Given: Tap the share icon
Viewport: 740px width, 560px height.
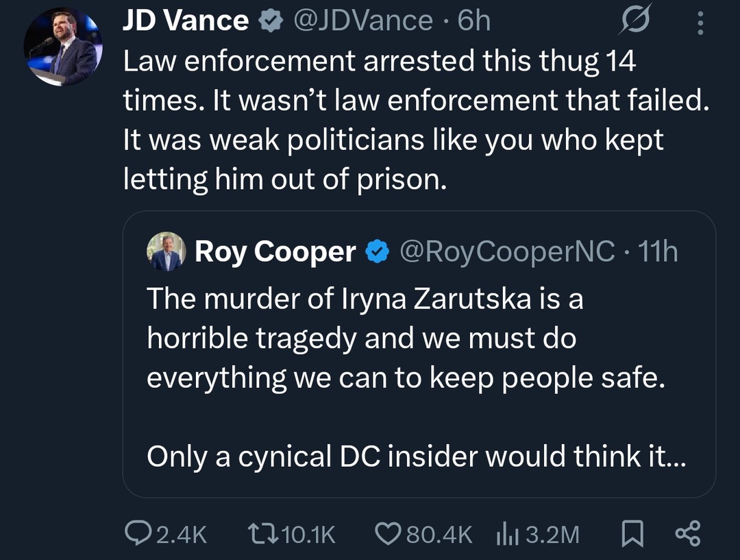Looking at the screenshot, I should [x=688, y=534].
